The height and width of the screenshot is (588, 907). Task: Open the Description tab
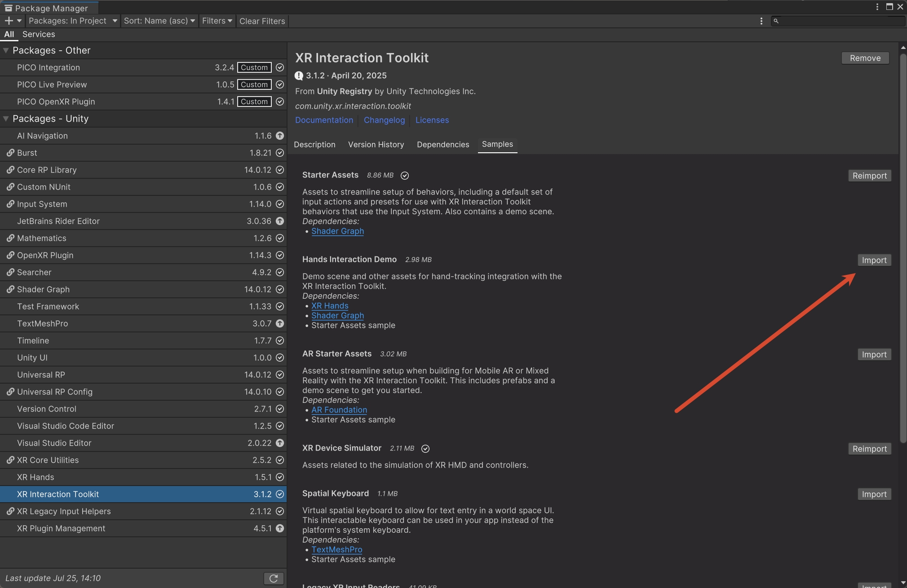coord(314,145)
